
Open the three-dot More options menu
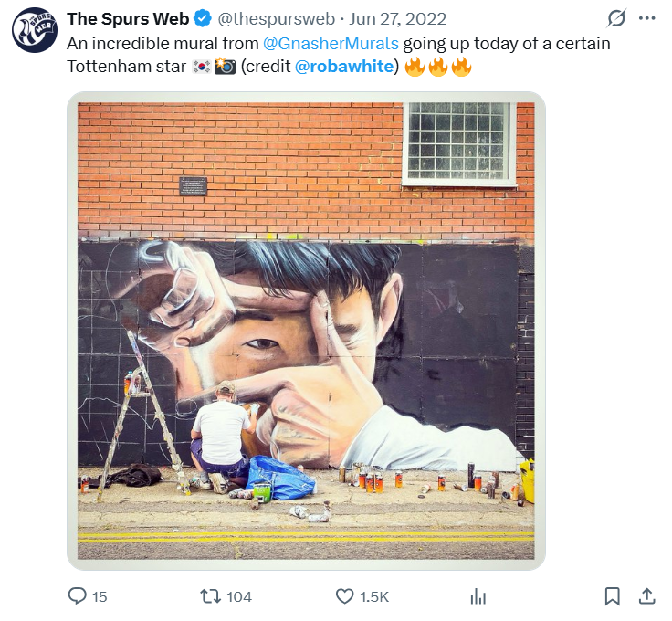[647, 18]
